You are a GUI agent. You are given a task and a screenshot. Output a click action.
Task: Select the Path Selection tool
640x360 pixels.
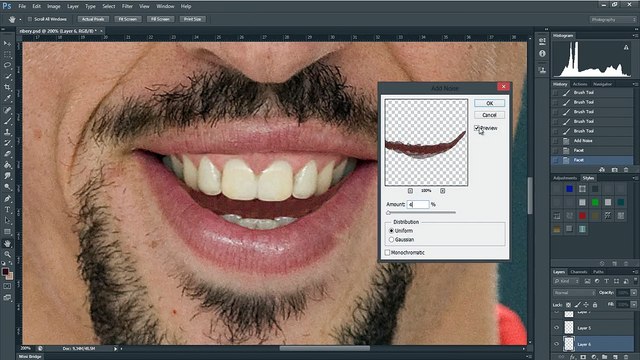pyautogui.click(x=7, y=220)
